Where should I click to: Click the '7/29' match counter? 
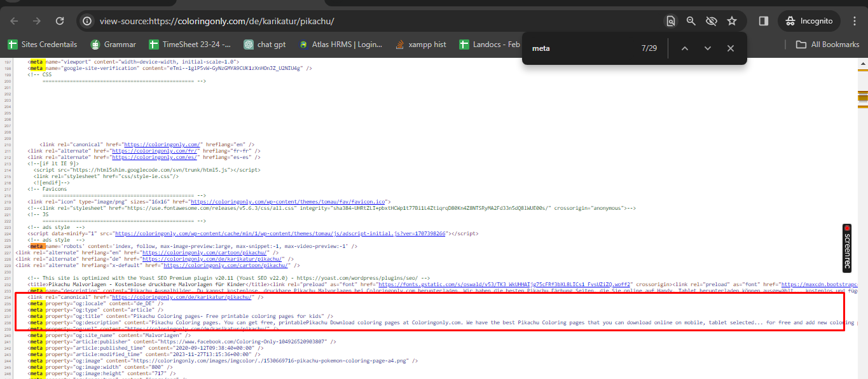[649, 48]
